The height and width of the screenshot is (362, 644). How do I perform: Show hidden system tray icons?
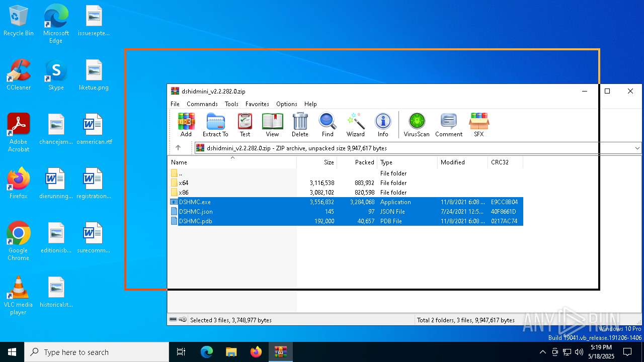coord(542,352)
